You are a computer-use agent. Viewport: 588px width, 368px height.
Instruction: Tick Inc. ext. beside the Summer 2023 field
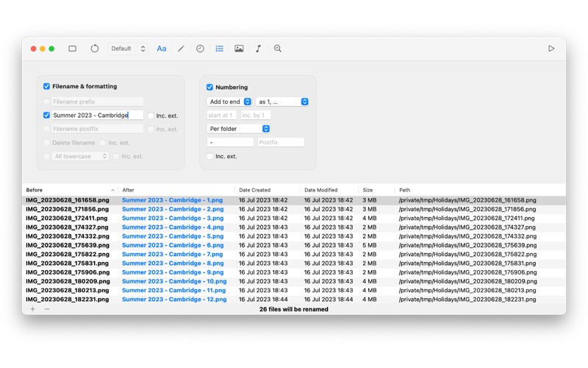click(151, 116)
